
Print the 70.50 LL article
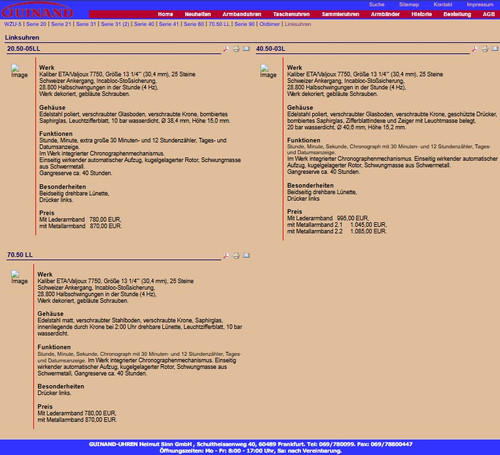tap(236, 256)
